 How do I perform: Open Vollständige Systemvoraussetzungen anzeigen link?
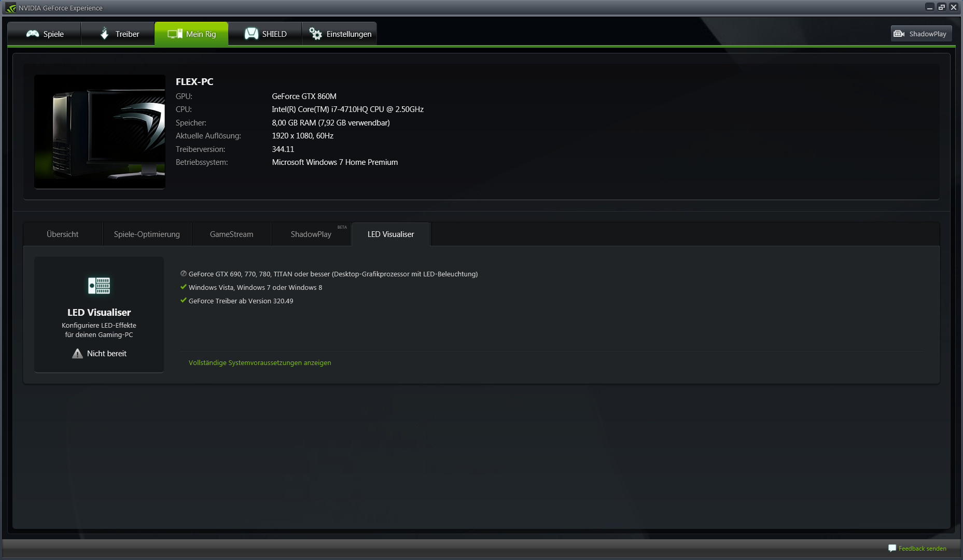coord(260,363)
